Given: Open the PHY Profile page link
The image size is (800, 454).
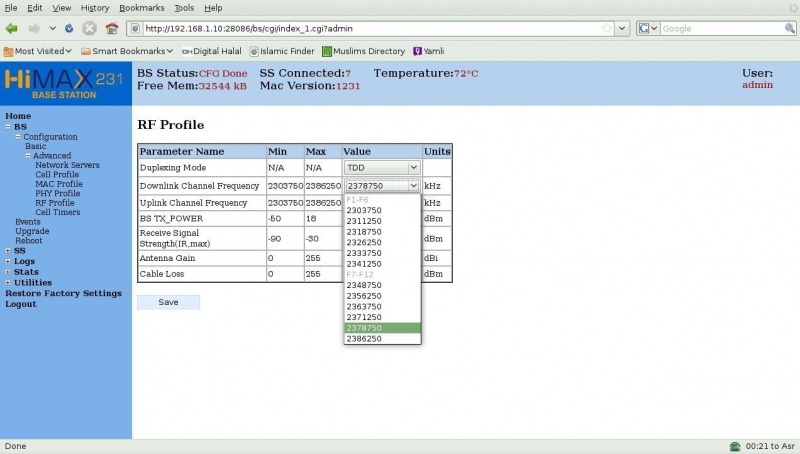Looking at the screenshot, I should tap(57, 193).
